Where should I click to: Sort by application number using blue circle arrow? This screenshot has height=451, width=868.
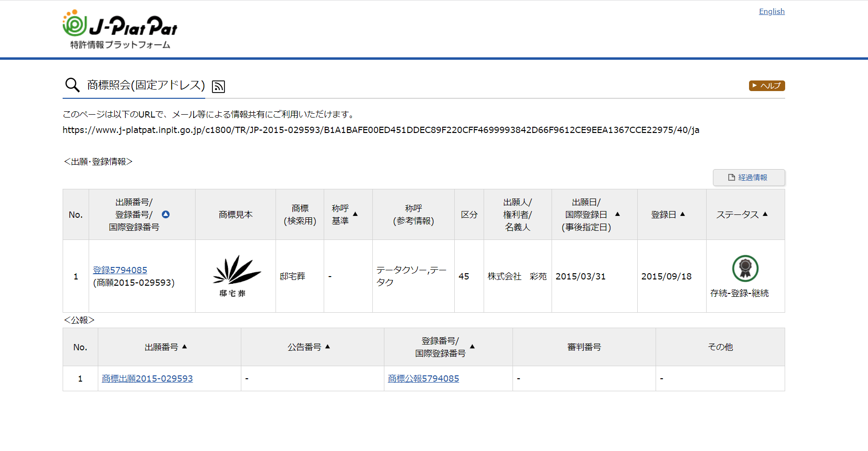pos(166,214)
